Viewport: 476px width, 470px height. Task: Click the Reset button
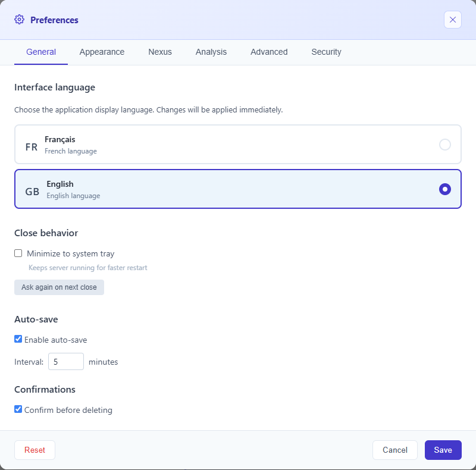(35, 450)
